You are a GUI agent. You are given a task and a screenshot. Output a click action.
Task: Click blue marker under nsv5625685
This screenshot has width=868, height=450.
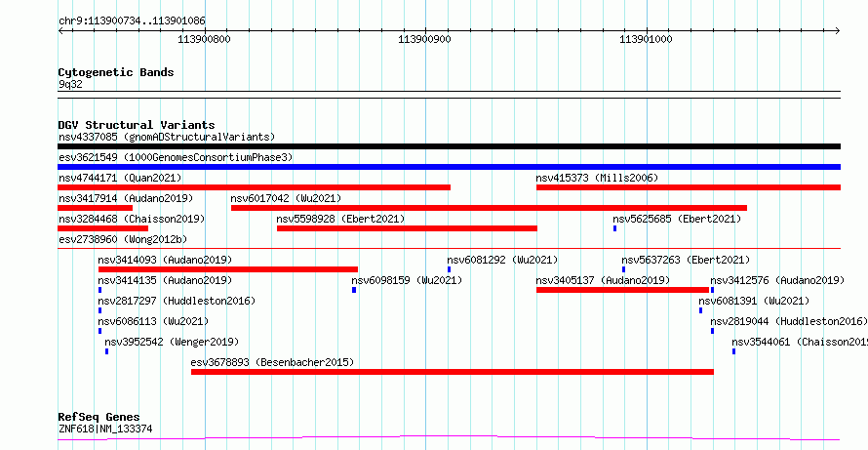pyautogui.click(x=615, y=228)
